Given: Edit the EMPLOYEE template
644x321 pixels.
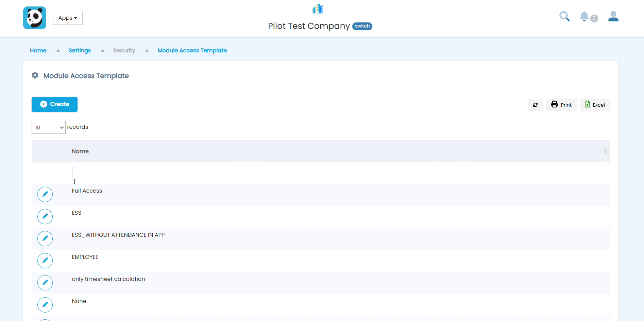Looking at the screenshot, I should (x=45, y=261).
